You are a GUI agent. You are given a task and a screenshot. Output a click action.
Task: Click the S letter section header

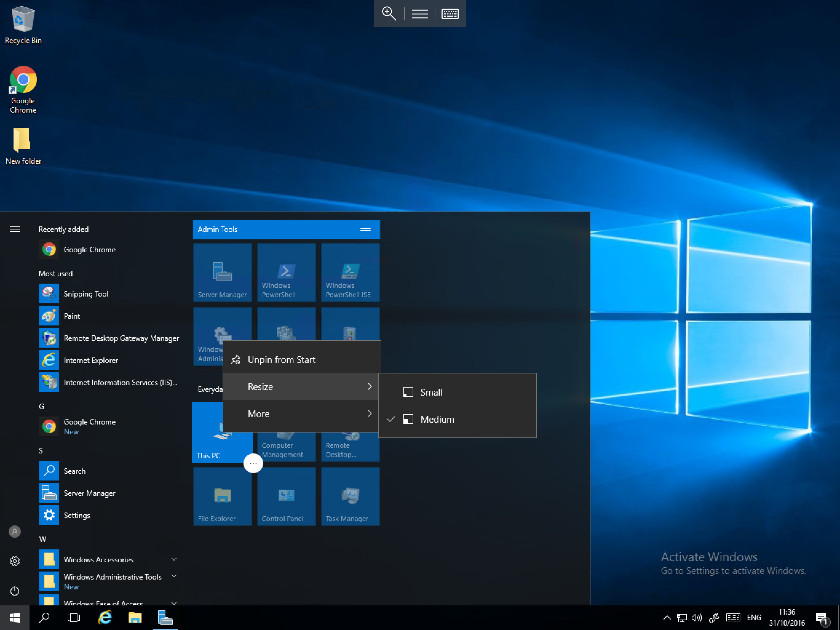coord(41,451)
